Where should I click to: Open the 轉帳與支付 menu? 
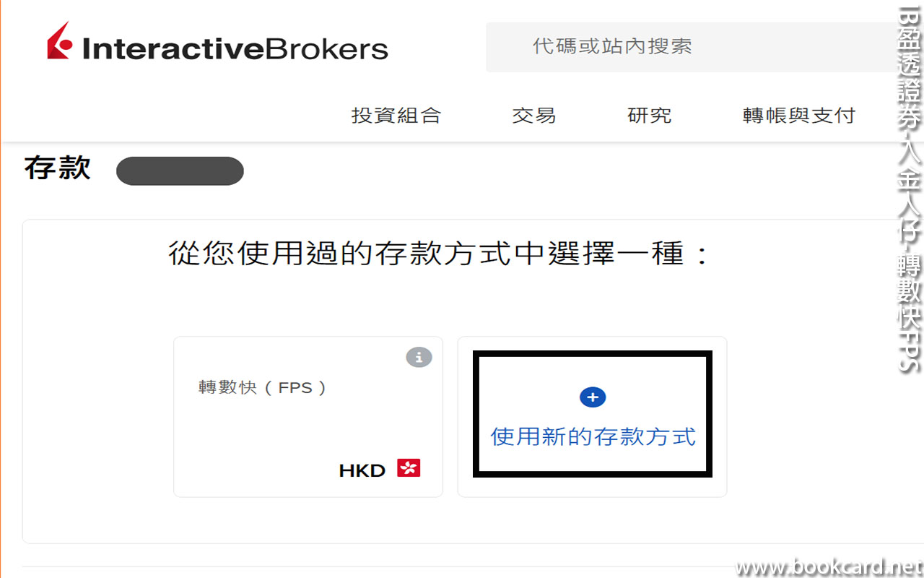click(799, 116)
